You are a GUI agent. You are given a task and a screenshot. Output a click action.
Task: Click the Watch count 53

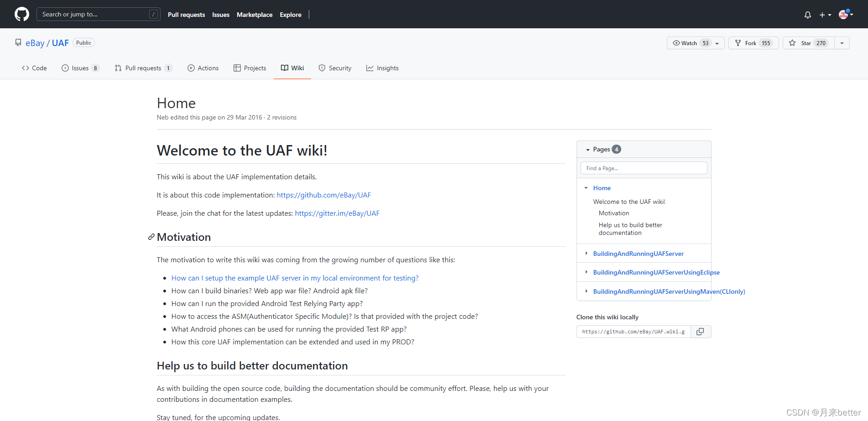point(706,43)
